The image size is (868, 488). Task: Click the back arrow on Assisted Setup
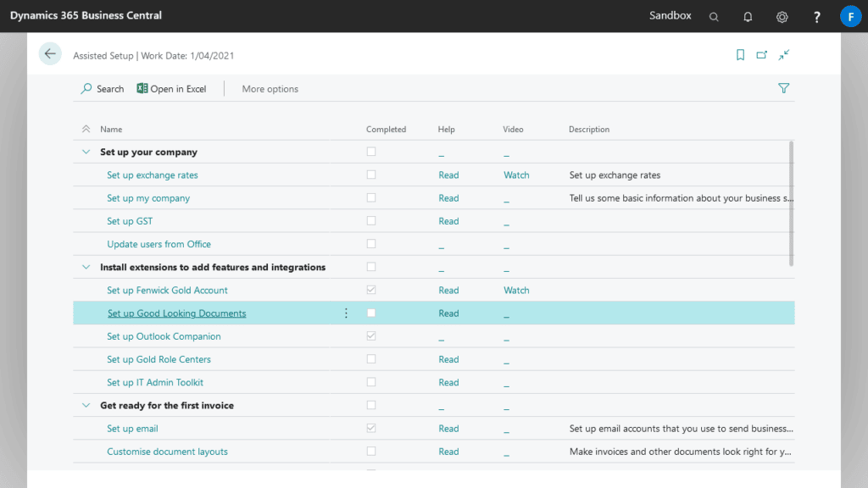50,53
